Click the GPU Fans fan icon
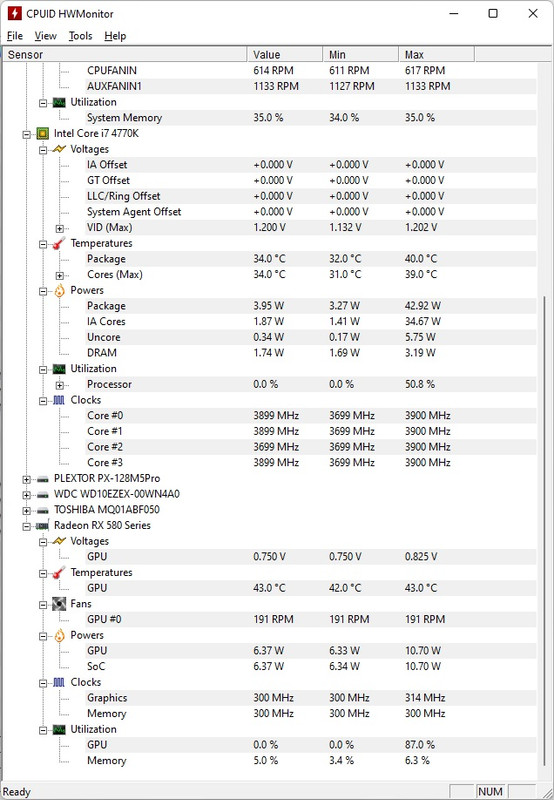 [x=59, y=604]
